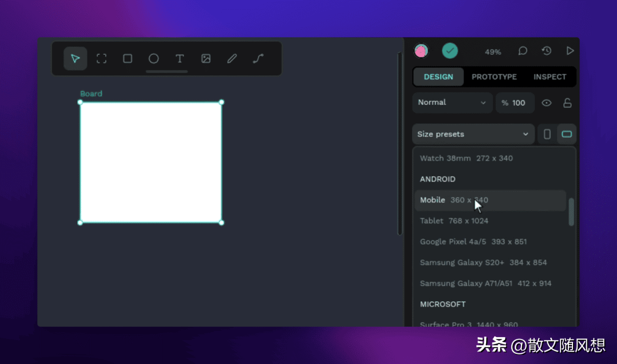Open the comments panel
The image size is (617, 364).
click(x=523, y=51)
